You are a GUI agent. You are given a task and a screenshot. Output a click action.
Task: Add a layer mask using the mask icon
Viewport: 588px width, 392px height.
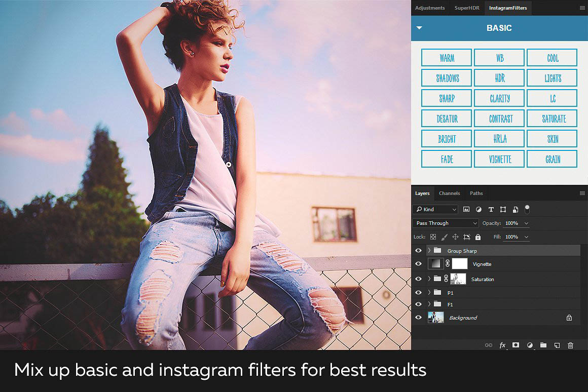click(516, 345)
